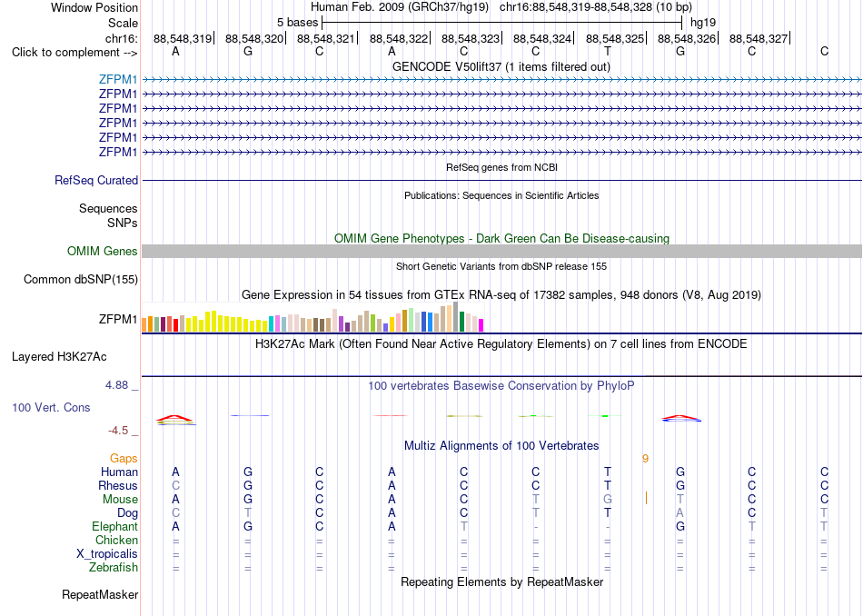This screenshot has width=863, height=616.
Task: Click the H3K27Ac Mark ENCODE track title
Action: click(501, 344)
